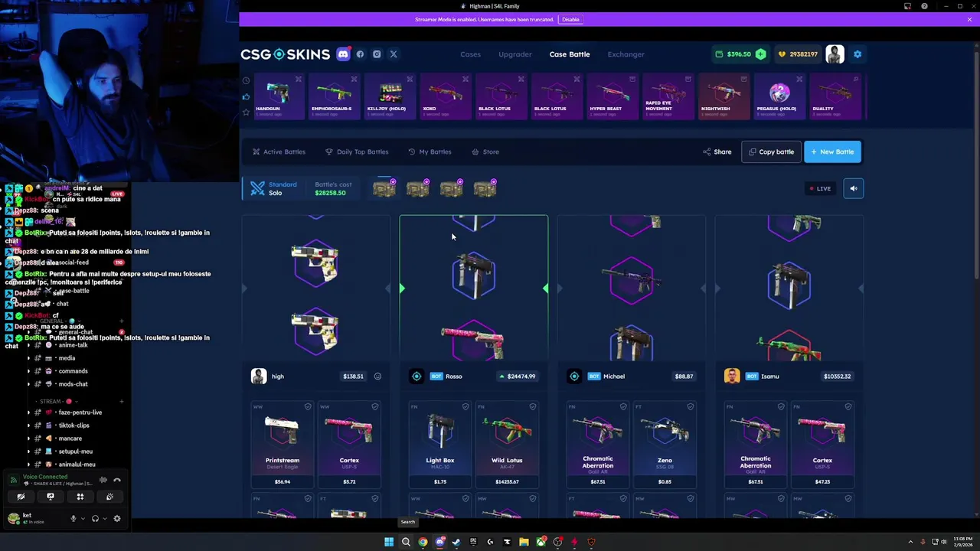The height and width of the screenshot is (551, 980).
Task: Toggle Discord headphone deafen
Action: tap(95, 519)
